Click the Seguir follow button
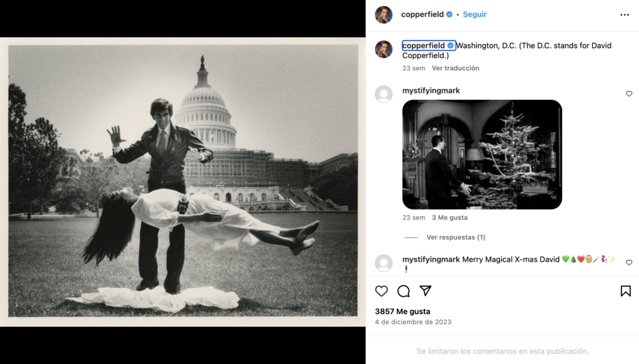Screen dimensions: 639x364 (474, 14)
